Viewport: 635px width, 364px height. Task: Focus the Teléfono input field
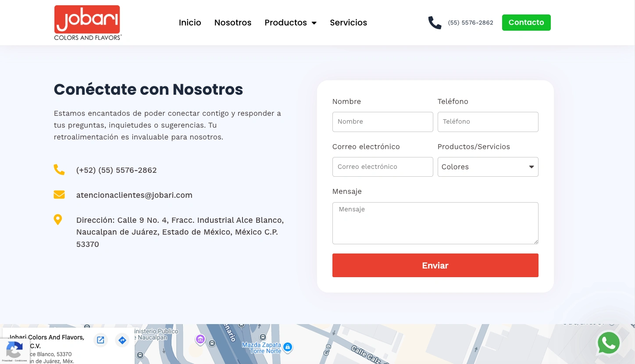pyautogui.click(x=488, y=121)
